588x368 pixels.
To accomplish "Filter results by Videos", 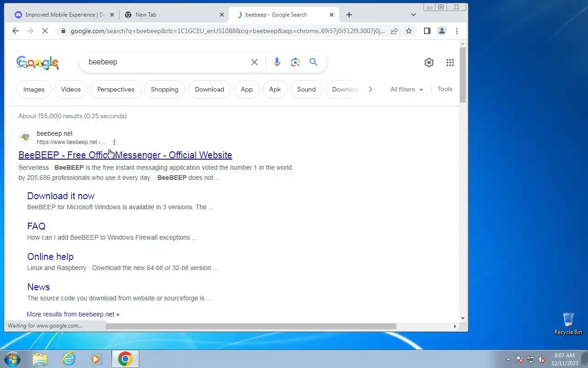I will 71,89.
